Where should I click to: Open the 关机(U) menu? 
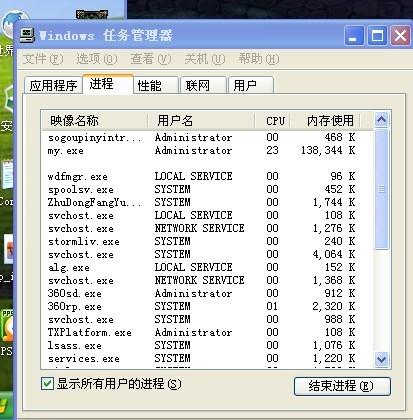point(205,59)
